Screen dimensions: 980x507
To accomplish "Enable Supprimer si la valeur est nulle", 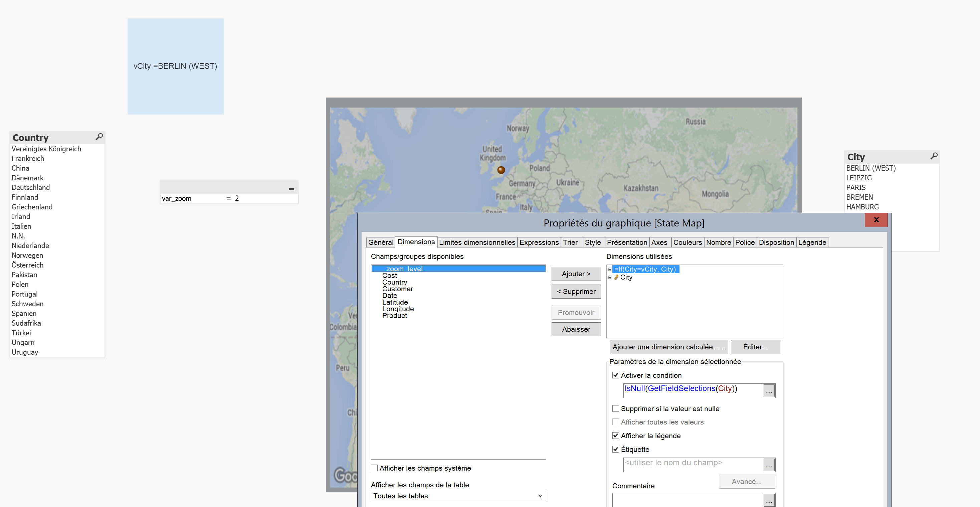I will pos(615,408).
